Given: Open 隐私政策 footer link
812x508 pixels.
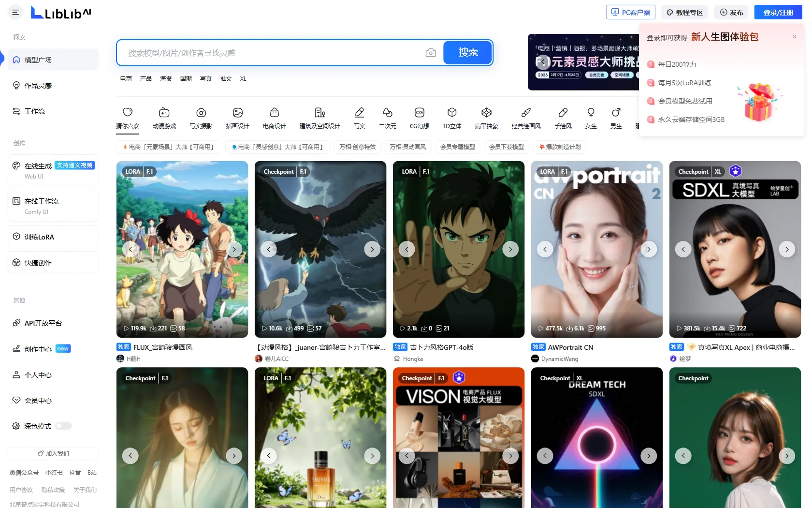Looking at the screenshot, I should [x=53, y=490].
